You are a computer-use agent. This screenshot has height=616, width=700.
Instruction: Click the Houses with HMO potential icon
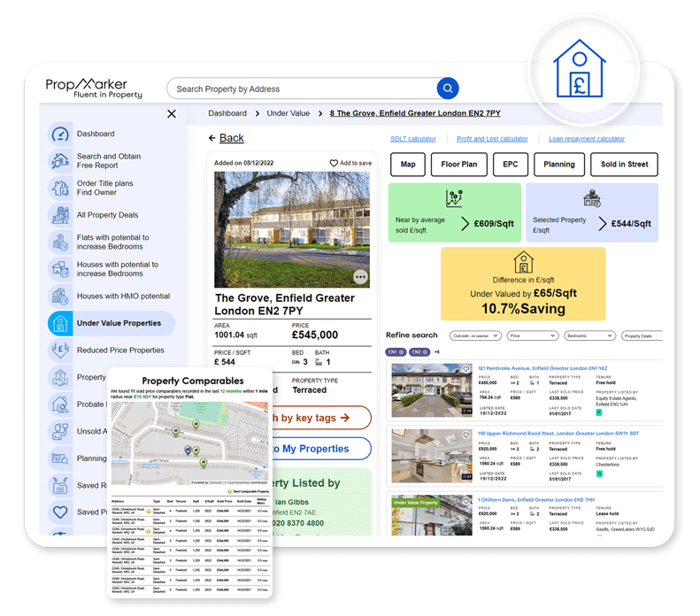pyautogui.click(x=60, y=296)
